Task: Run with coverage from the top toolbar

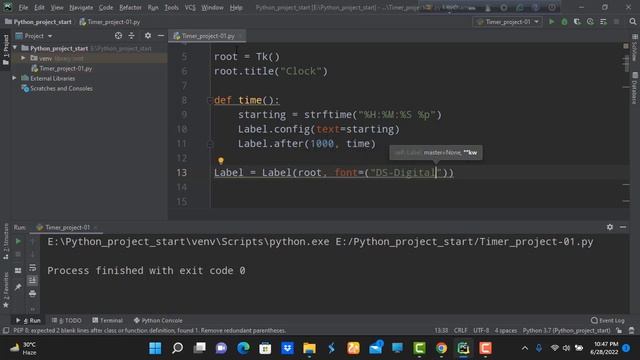Action: pos(577,22)
